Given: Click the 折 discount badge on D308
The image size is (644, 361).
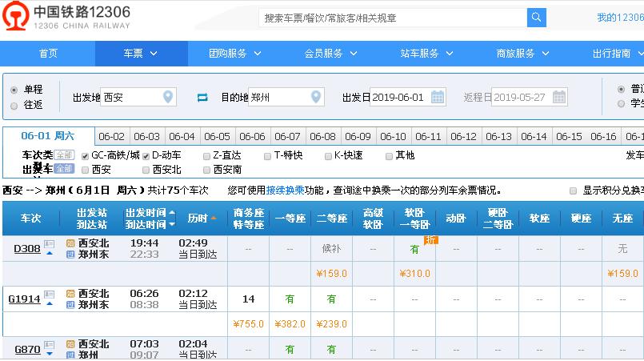Looking at the screenshot, I should point(430,239).
